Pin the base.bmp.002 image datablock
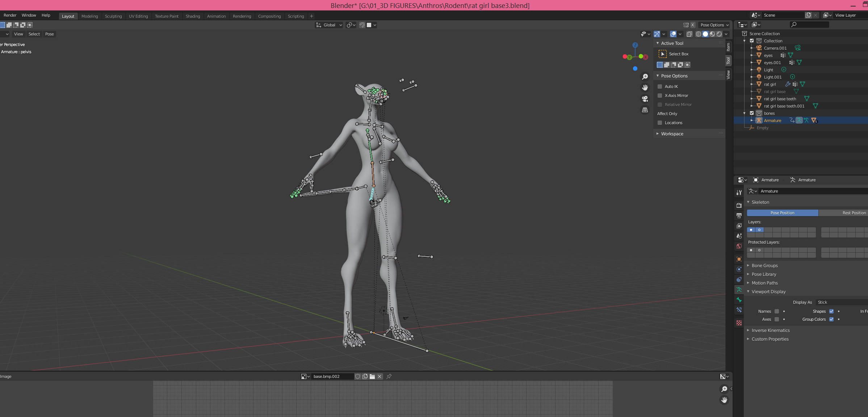The image size is (868, 417). point(389,376)
